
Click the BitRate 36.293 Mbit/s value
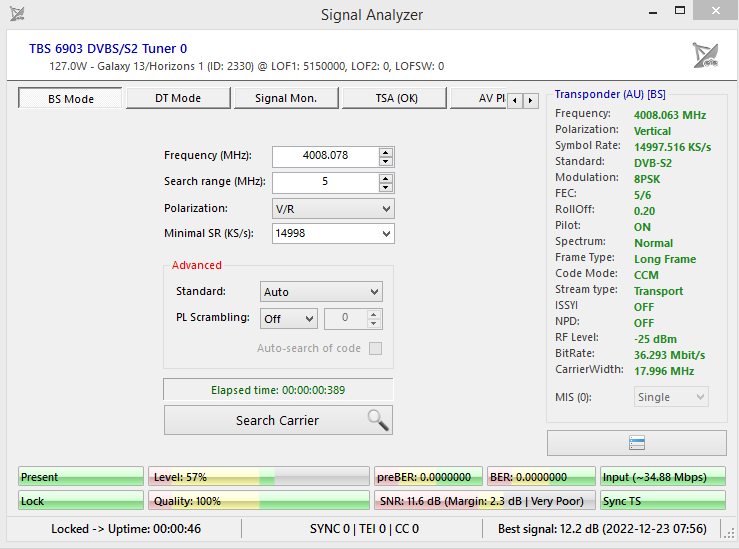click(669, 355)
